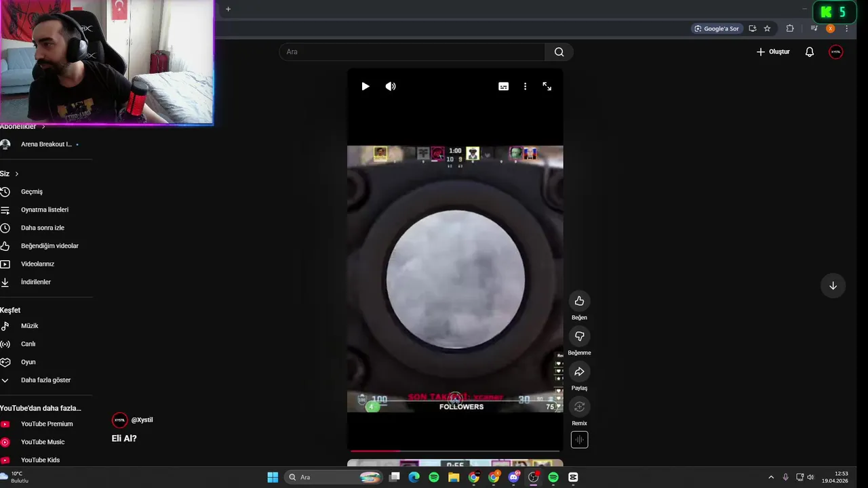This screenshot has height=488, width=868.
Task: Open the sound waveform tile
Action: pyautogui.click(x=579, y=440)
